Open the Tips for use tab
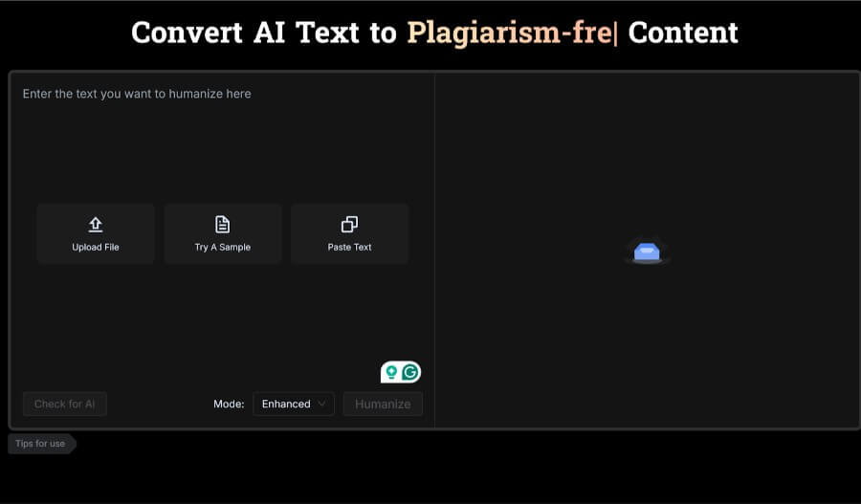Image resolution: width=861 pixels, height=504 pixels. (40, 444)
